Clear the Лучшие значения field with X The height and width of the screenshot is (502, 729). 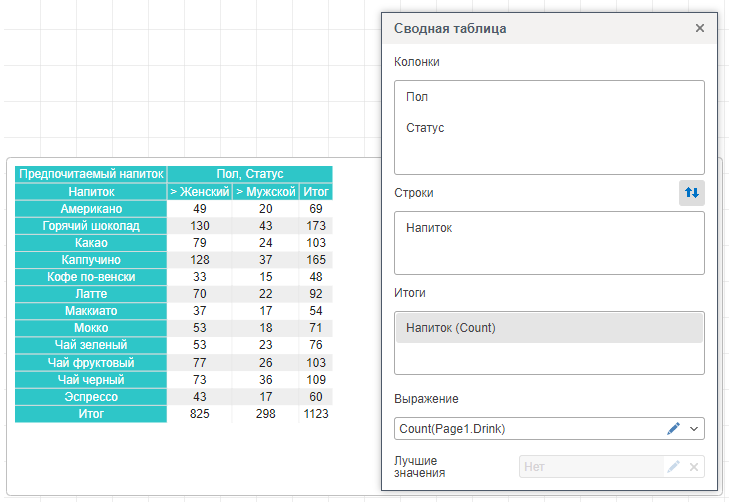pyautogui.click(x=694, y=466)
